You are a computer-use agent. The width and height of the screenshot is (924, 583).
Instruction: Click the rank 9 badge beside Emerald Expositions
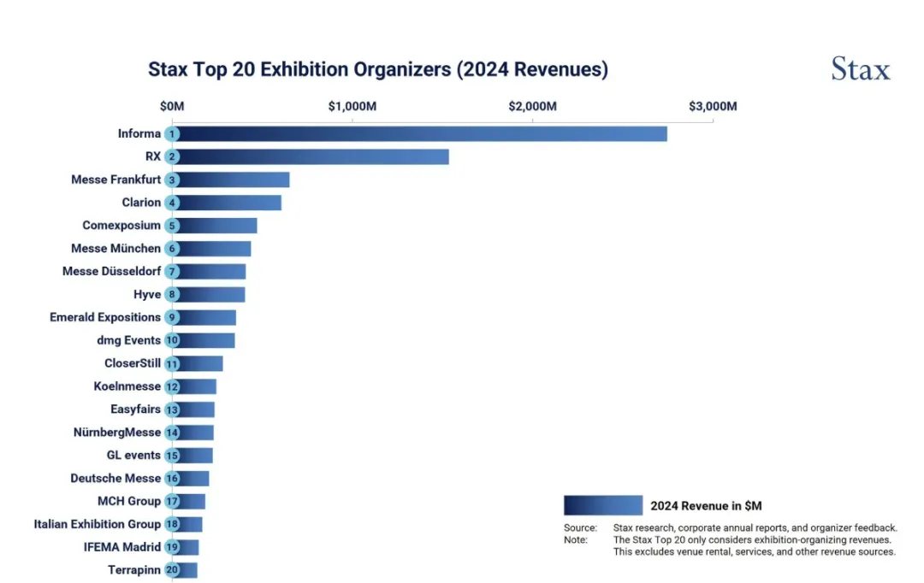[x=172, y=317]
